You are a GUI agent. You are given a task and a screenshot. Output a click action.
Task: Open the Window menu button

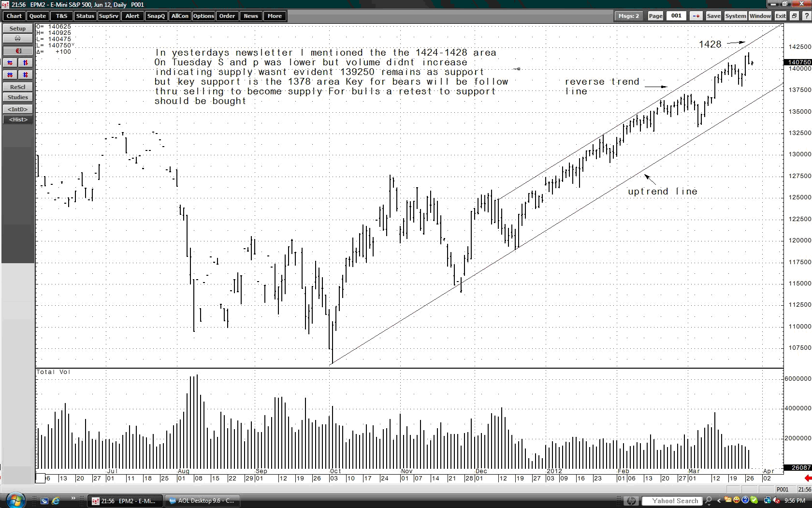(760, 16)
